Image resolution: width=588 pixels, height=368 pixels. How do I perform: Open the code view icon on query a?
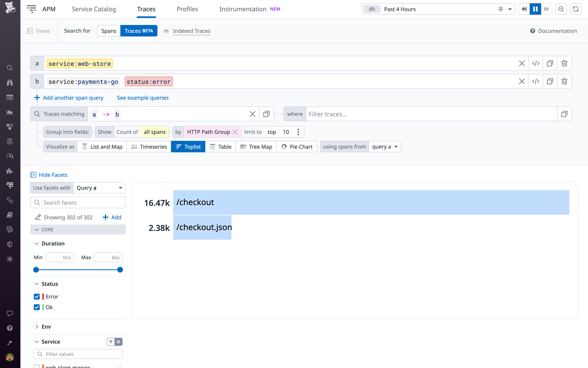(536, 63)
